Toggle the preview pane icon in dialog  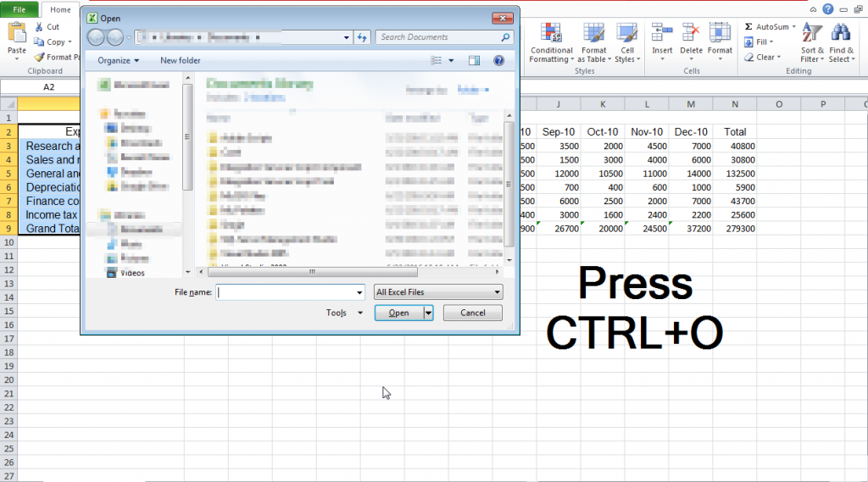click(474, 60)
